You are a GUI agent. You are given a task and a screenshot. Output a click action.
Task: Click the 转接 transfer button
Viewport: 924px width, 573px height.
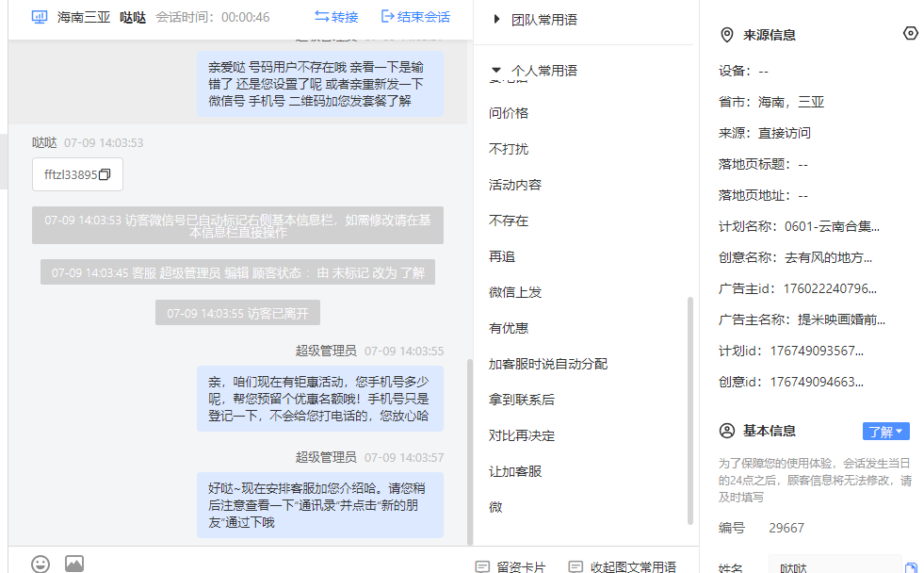pyautogui.click(x=336, y=17)
